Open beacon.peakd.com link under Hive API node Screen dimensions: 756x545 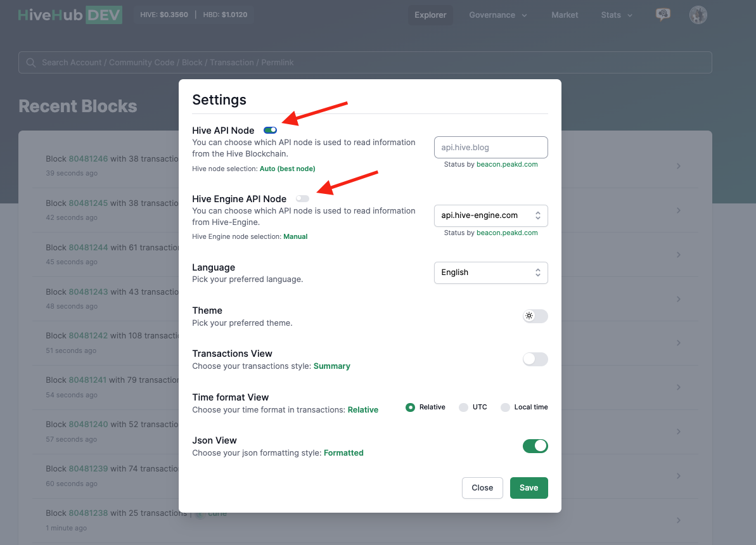point(507,165)
